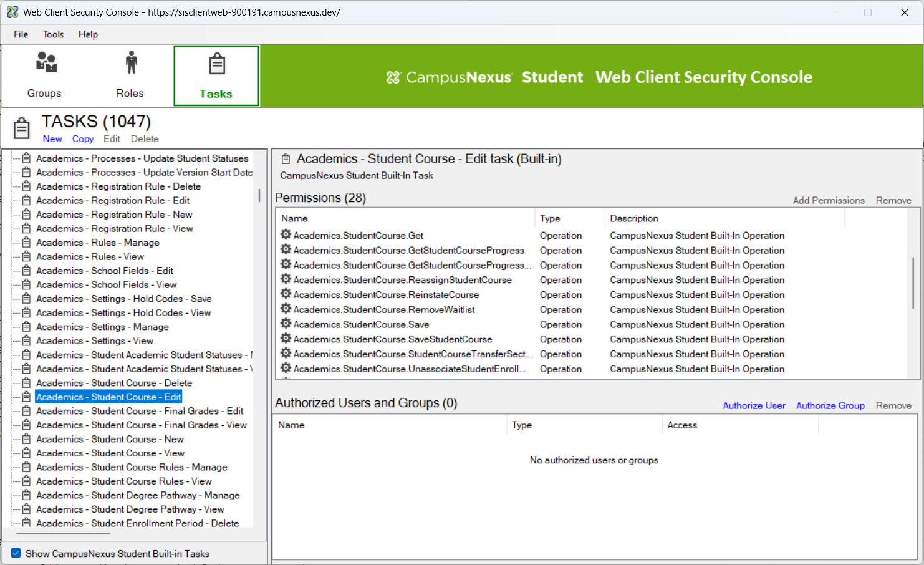
Task: Create a New task
Action: tap(52, 139)
